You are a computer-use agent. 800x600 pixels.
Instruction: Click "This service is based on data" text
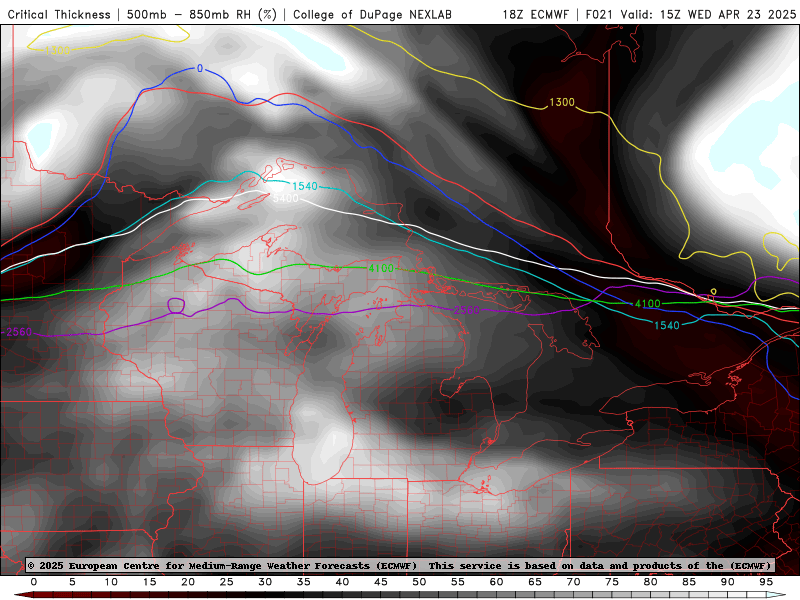(x=517, y=565)
